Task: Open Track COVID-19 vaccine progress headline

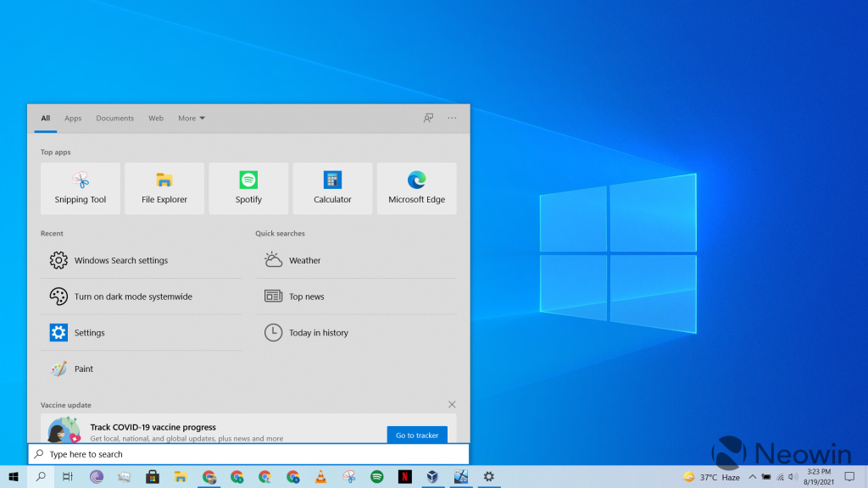Action: [153, 427]
